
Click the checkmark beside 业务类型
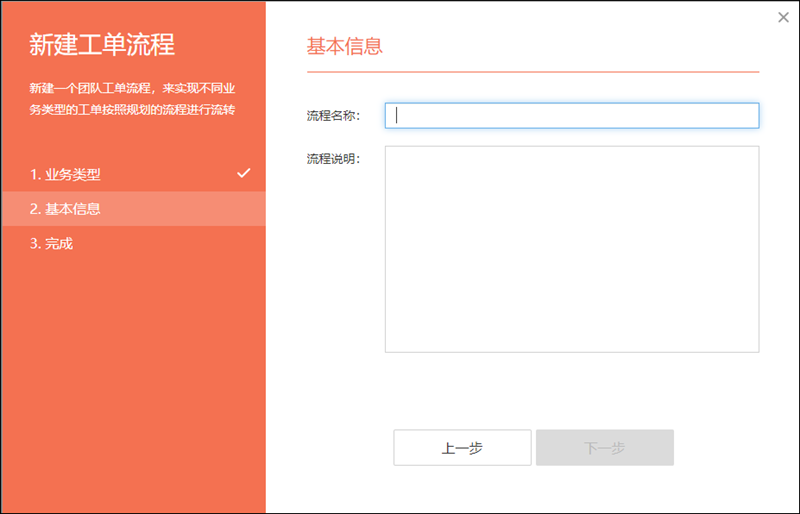(243, 173)
